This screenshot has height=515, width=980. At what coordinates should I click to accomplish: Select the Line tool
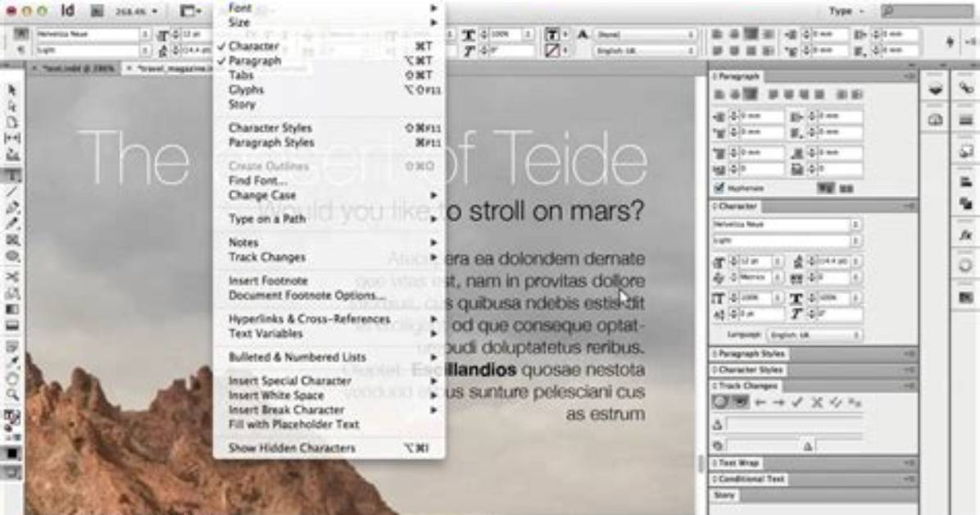(x=11, y=192)
